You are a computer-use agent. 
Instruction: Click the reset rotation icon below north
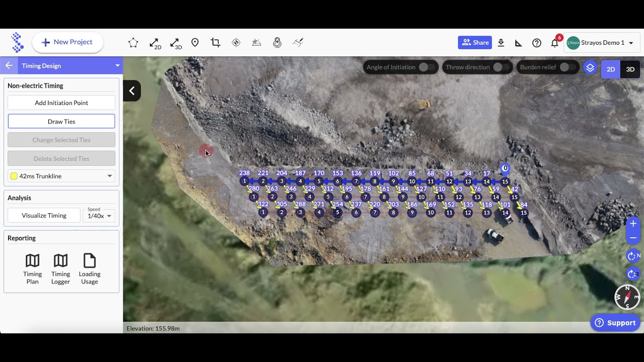tap(633, 274)
